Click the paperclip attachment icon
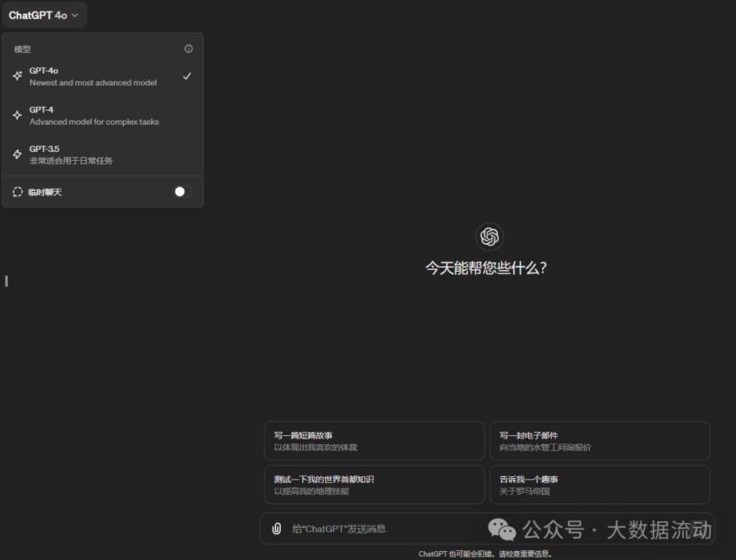Screen dimensions: 736x560 (x=277, y=529)
